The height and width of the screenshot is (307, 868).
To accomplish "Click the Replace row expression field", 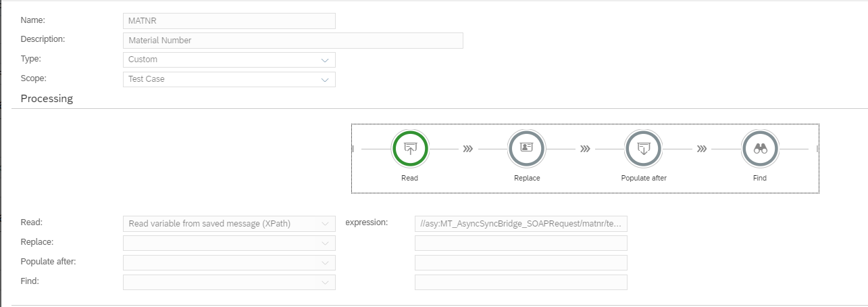I will coord(521,243).
